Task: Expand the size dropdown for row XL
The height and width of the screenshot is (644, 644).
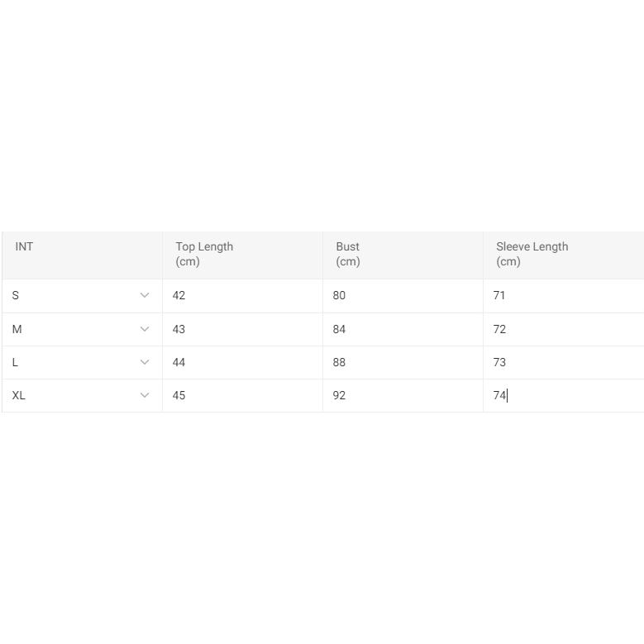Action: (145, 395)
